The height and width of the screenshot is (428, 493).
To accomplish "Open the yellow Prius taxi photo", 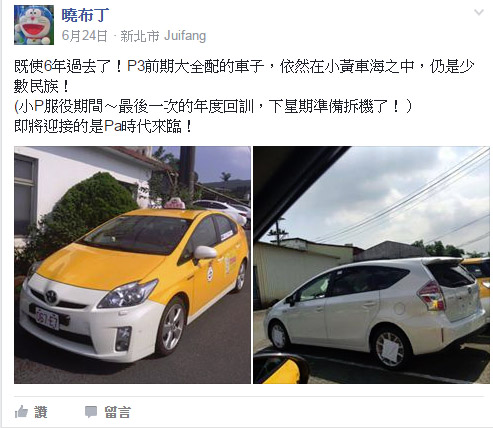I will [x=132, y=265].
